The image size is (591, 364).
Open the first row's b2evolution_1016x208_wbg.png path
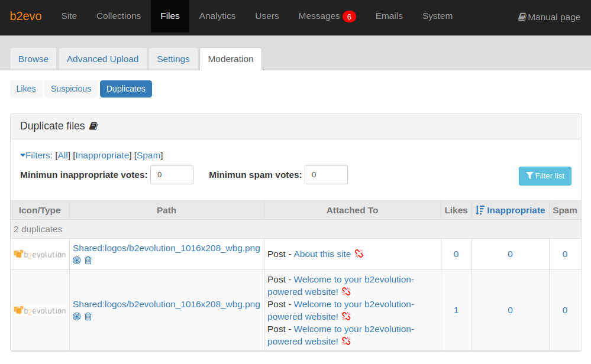[167, 248]
